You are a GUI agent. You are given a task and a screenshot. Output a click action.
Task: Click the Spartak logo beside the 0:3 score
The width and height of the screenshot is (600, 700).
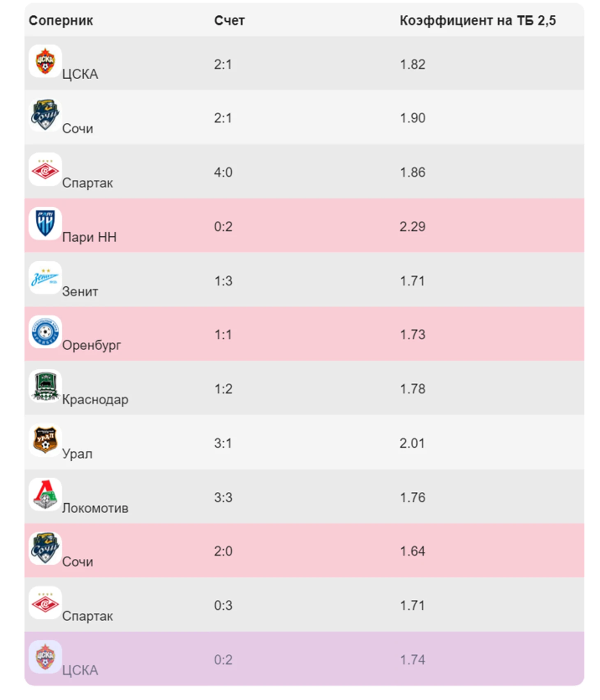(45, 603)
